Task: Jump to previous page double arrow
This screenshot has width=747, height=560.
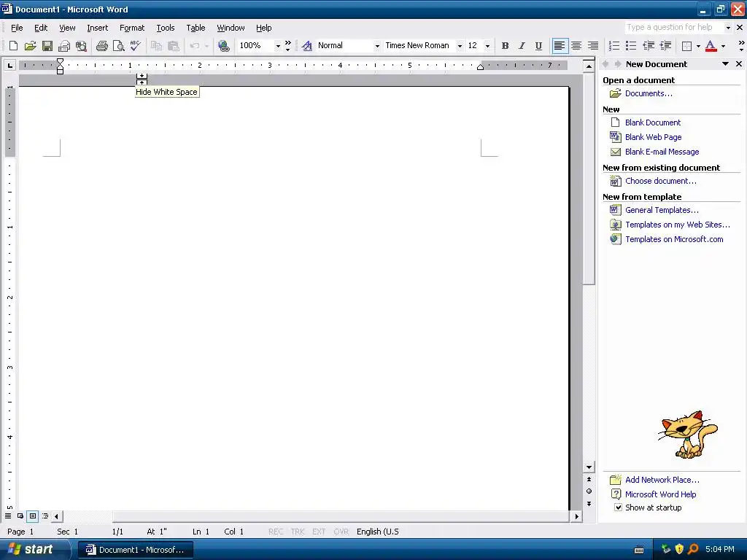Action: [589, 479]
